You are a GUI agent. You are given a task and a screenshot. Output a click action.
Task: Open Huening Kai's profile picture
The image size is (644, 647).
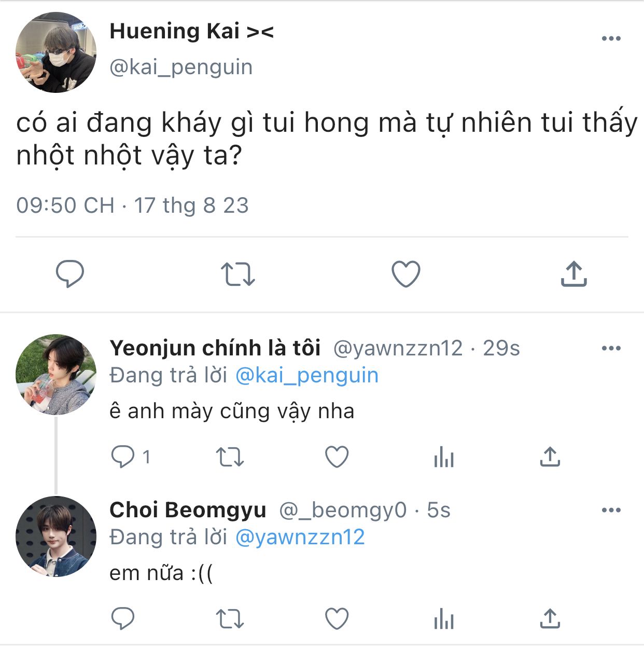click(56, 52)
